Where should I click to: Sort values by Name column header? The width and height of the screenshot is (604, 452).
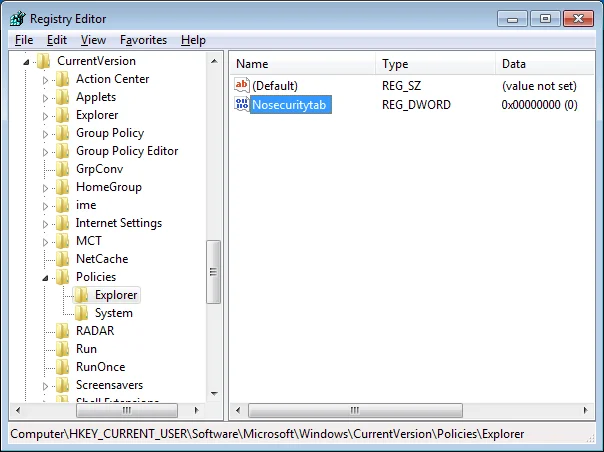[x=303, y=64]
